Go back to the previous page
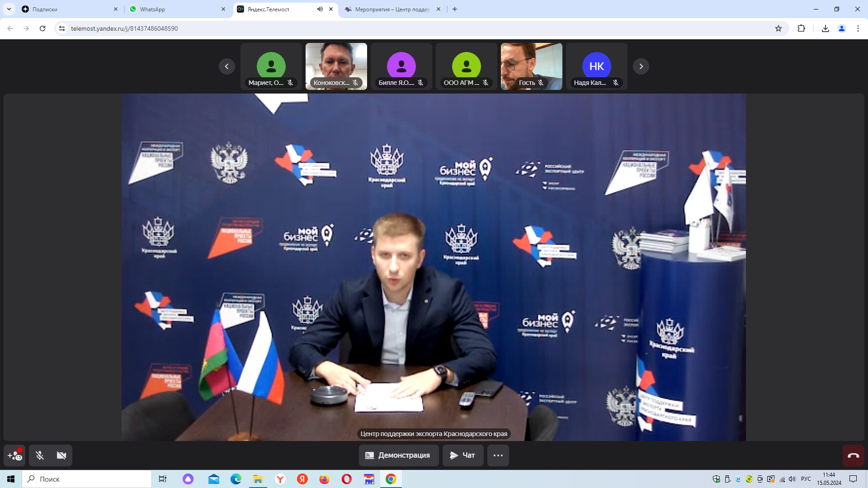This screenshot has height=488, width=868. click(x=10, y=28)
